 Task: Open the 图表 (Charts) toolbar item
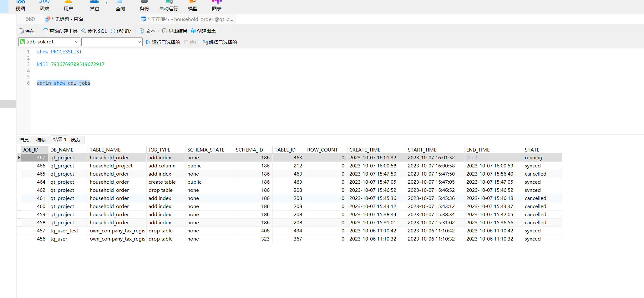(x=216, y=6)
